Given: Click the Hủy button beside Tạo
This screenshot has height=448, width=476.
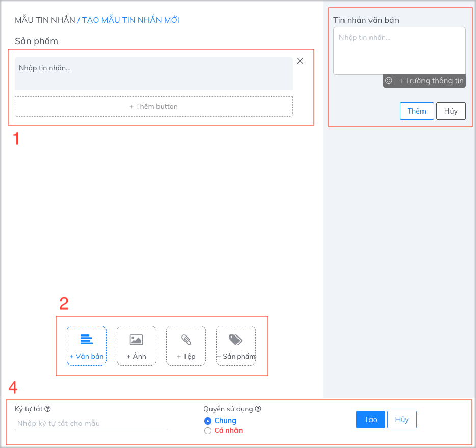Looking at the screenshot, I should click(x=402, y=419).
